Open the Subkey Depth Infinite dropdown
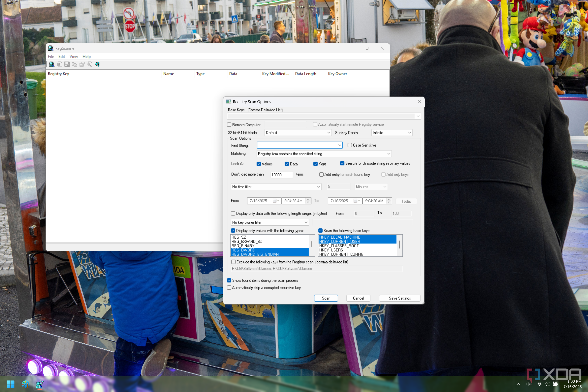Image resolution: width=588 pixels, height=392 pixels. coord(409,133)
